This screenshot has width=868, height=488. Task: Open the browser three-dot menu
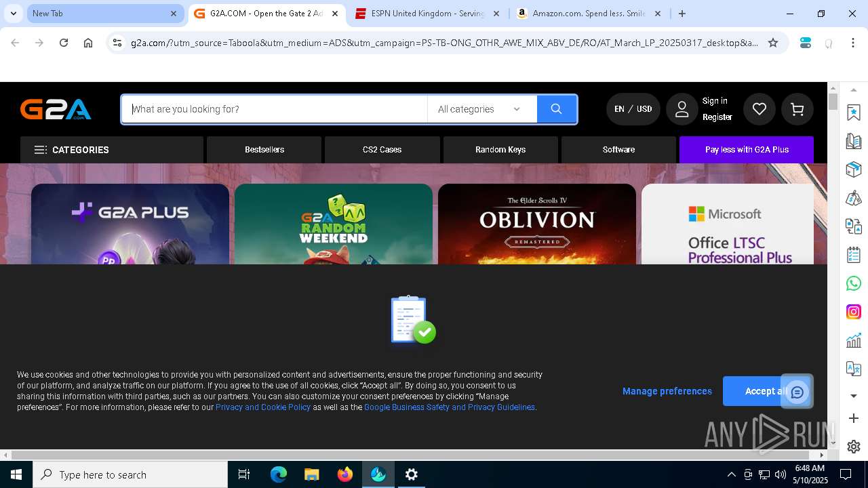[x=853, y=43]
